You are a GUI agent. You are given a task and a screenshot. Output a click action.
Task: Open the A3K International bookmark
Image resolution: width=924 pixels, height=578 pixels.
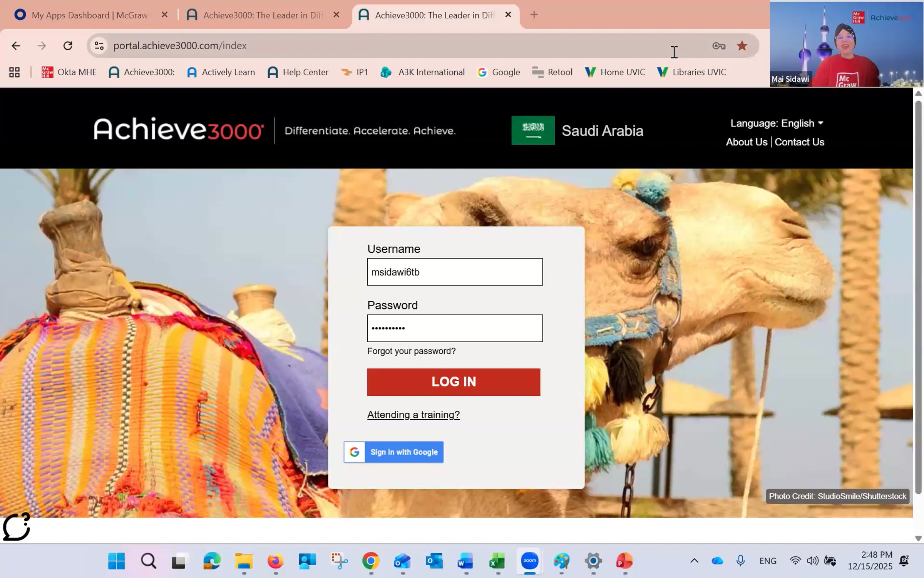click(x=423, y=72)
